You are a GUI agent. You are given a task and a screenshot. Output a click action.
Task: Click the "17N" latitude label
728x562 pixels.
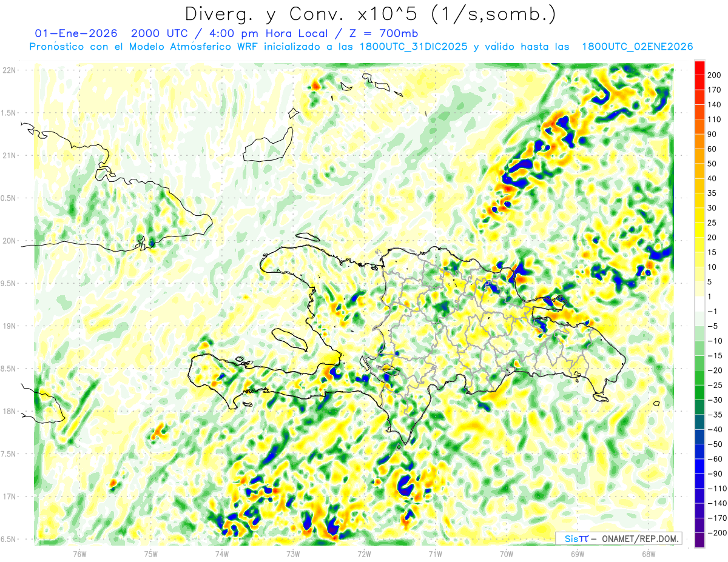(x=8, y=497)
